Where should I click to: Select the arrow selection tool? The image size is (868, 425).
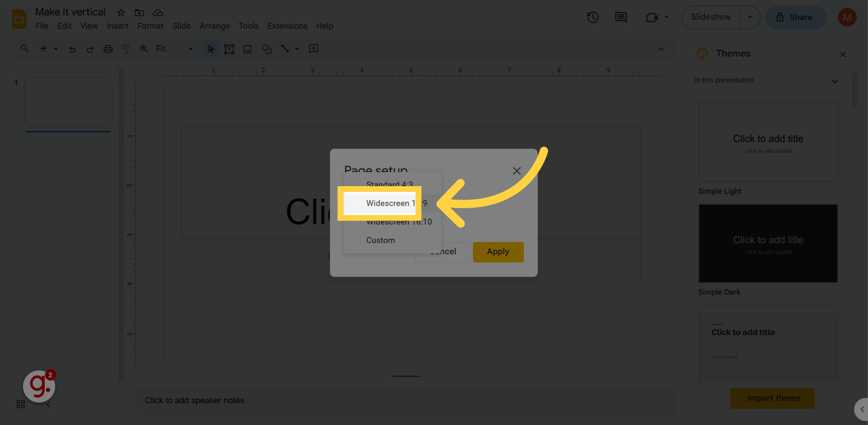211,49
